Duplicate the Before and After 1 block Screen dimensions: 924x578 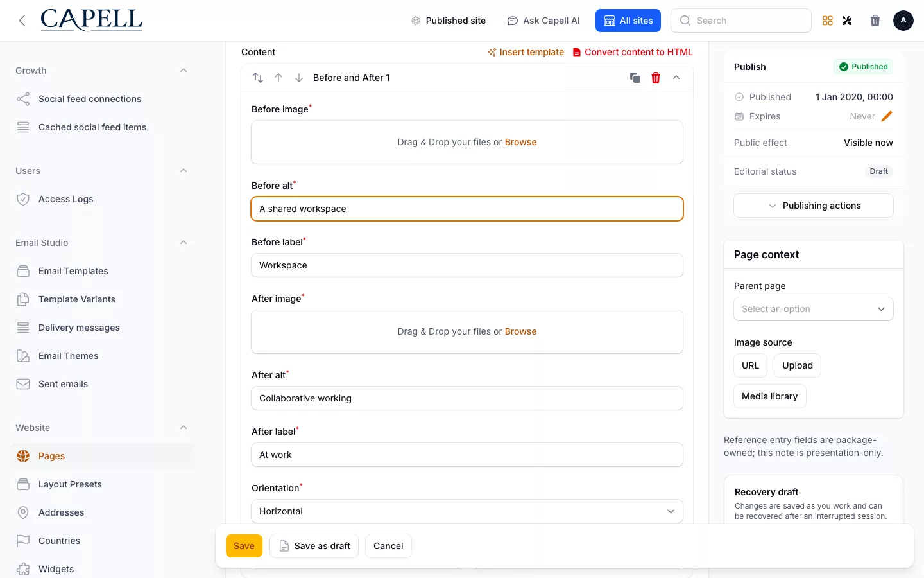coord(635,78)
